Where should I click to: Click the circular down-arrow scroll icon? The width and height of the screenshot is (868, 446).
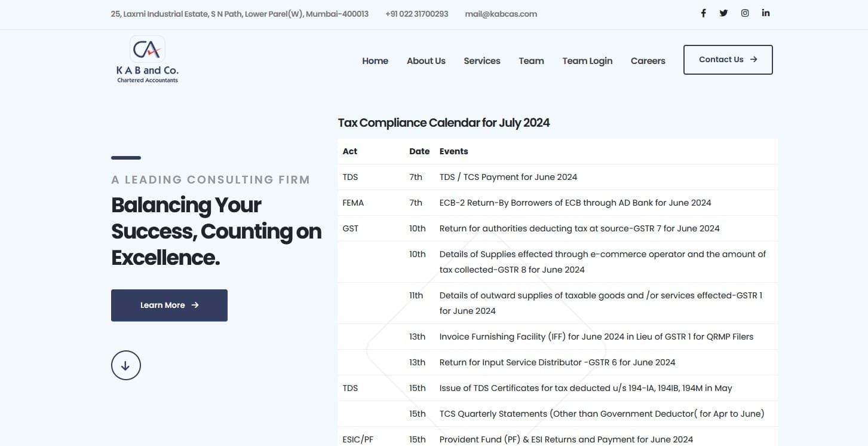coord(125,365)
